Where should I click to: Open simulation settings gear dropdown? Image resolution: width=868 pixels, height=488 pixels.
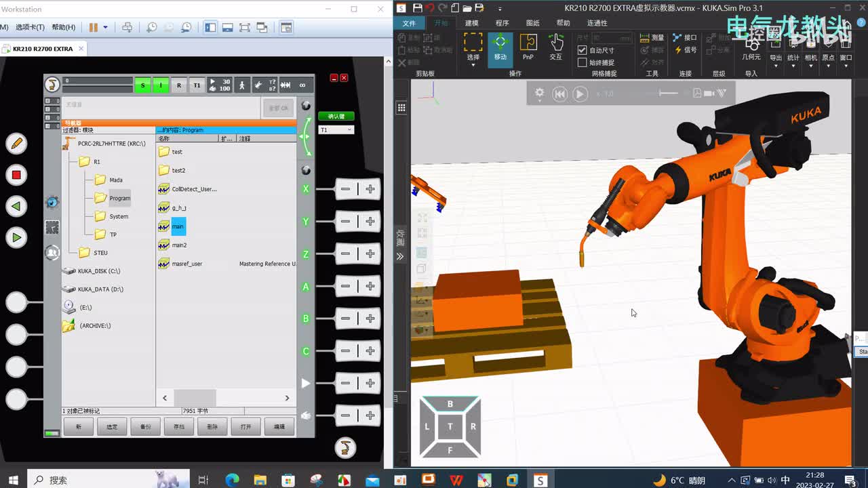coord(540,94)
